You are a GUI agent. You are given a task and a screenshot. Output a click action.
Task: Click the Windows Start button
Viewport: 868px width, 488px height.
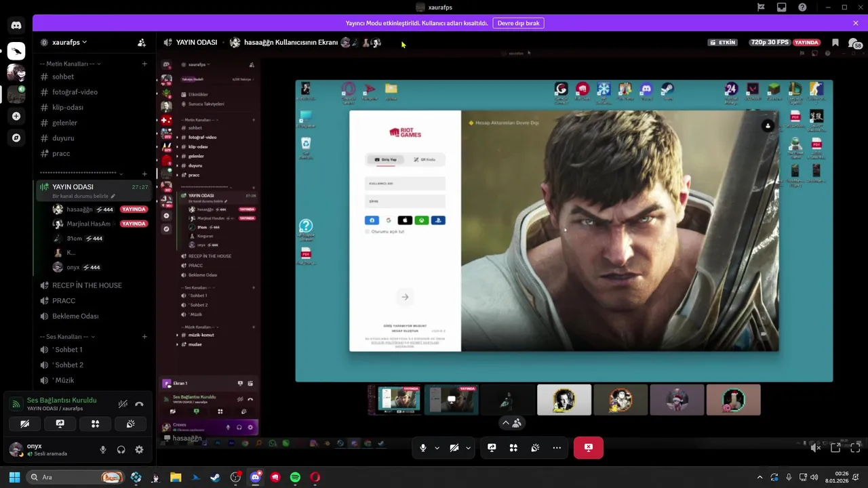[x=14, y=477]
